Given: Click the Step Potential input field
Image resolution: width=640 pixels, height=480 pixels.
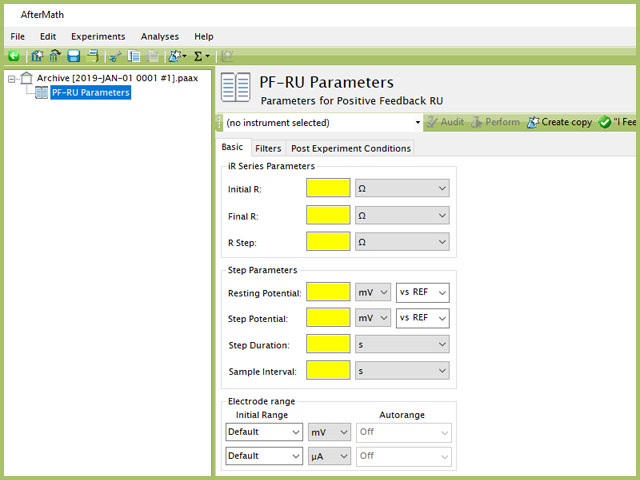Looking at the screenshot, I should (328, 318).
